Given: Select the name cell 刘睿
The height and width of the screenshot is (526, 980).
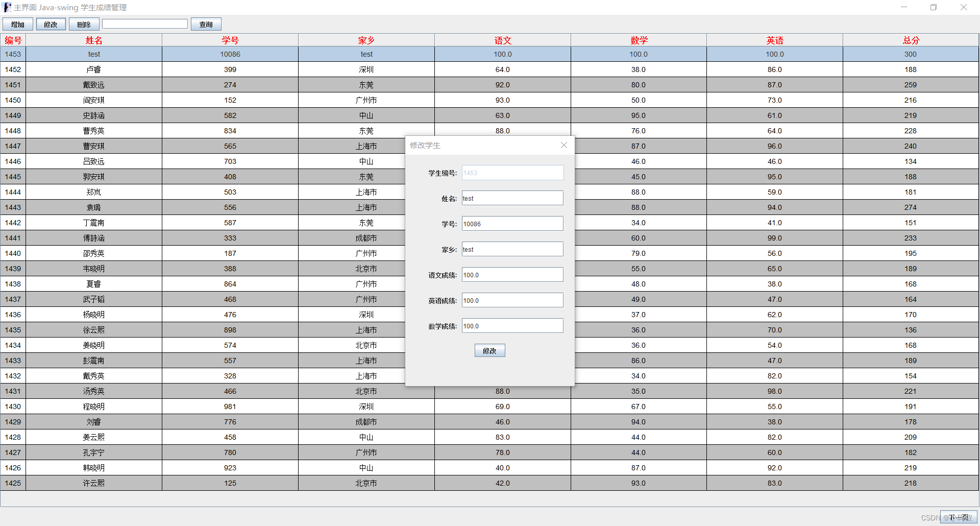Looking at the screenshot, I should tap(94, 422).
